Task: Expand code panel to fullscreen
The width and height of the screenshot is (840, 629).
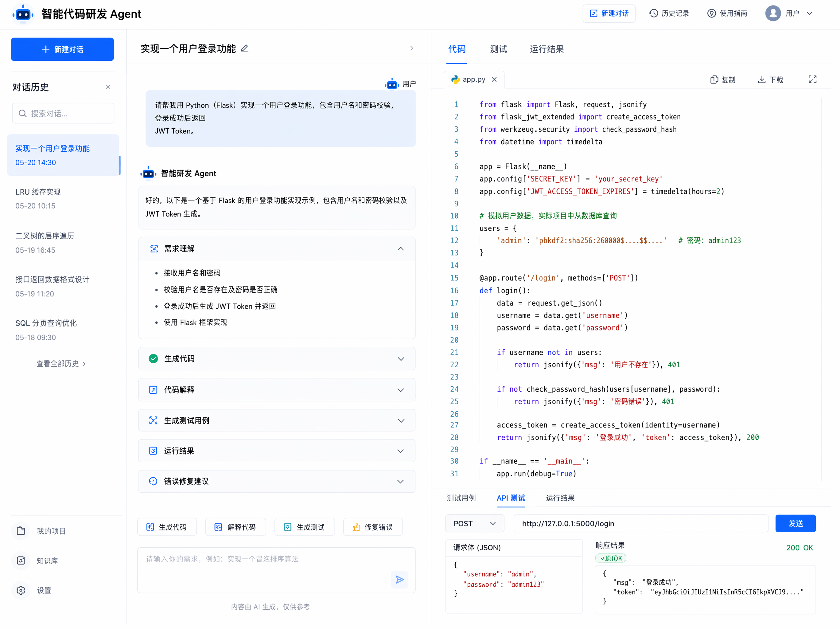Action: (812, 79)
